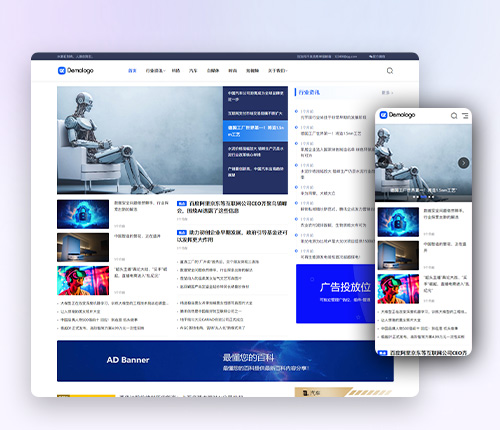Select the 汽车 navigation item

tap(193, 71)
